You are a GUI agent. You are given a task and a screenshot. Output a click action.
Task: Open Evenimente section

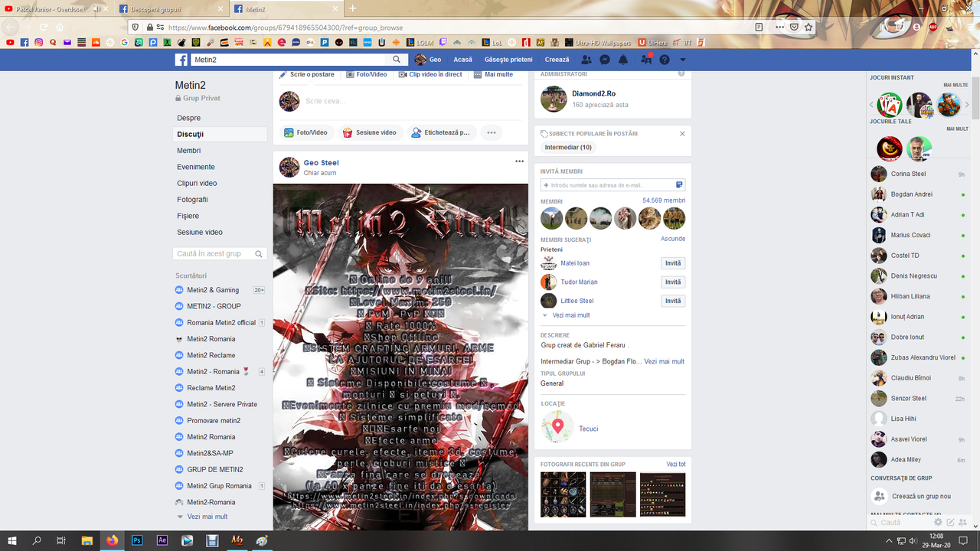coord(196,167)
